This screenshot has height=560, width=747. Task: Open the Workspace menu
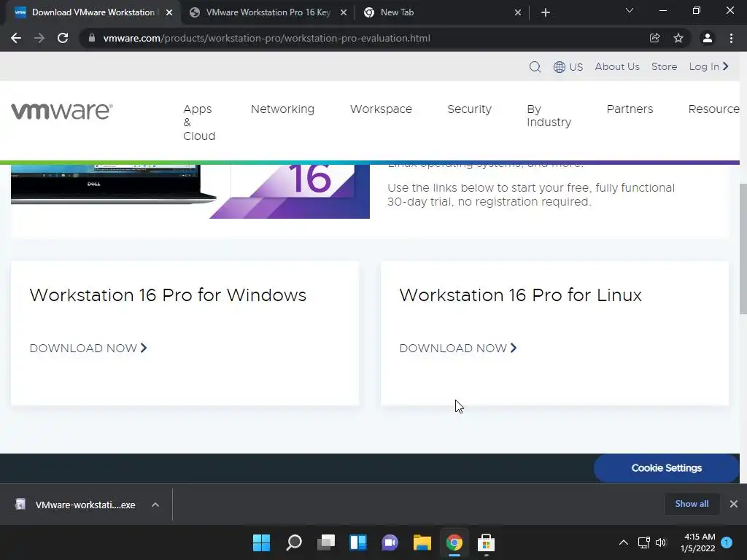(x=381, y=109)
